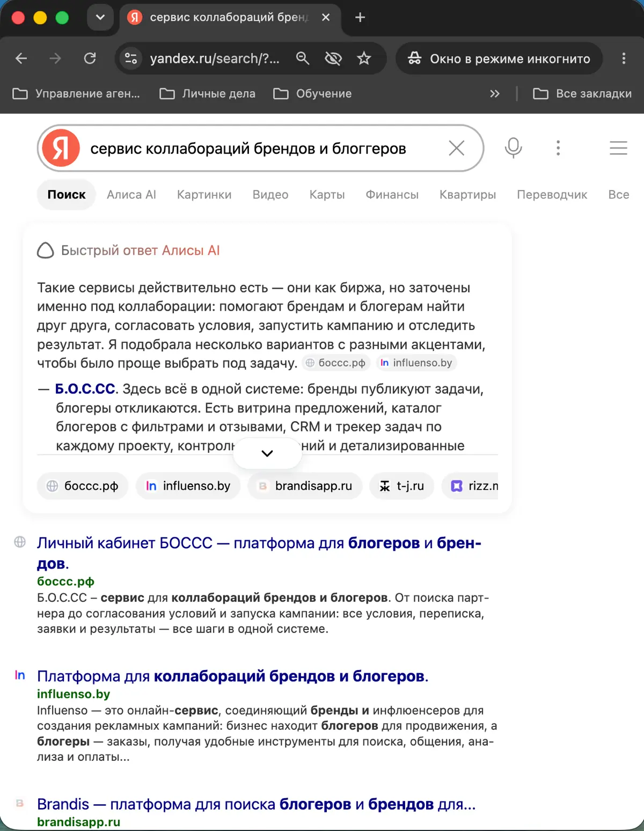The image size is (644, 831).
Task: Switch to the Квартиры tab
Action: (467, 195)
